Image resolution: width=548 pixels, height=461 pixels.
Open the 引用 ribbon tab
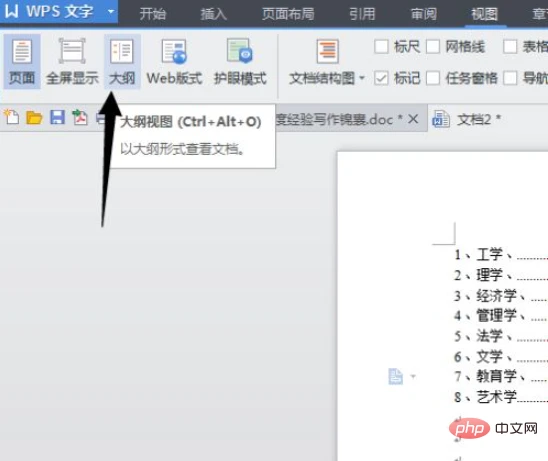click(x=362, y=14)
